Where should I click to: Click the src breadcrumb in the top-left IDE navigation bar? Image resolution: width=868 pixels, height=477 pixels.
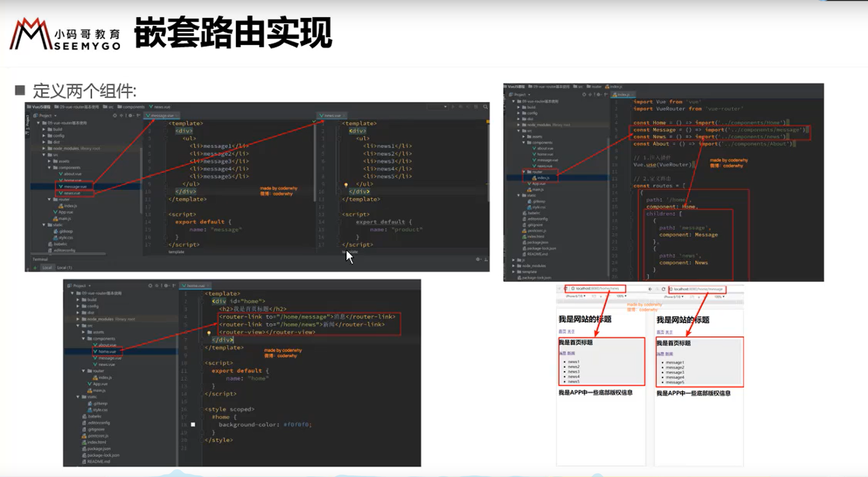[109, 107]
